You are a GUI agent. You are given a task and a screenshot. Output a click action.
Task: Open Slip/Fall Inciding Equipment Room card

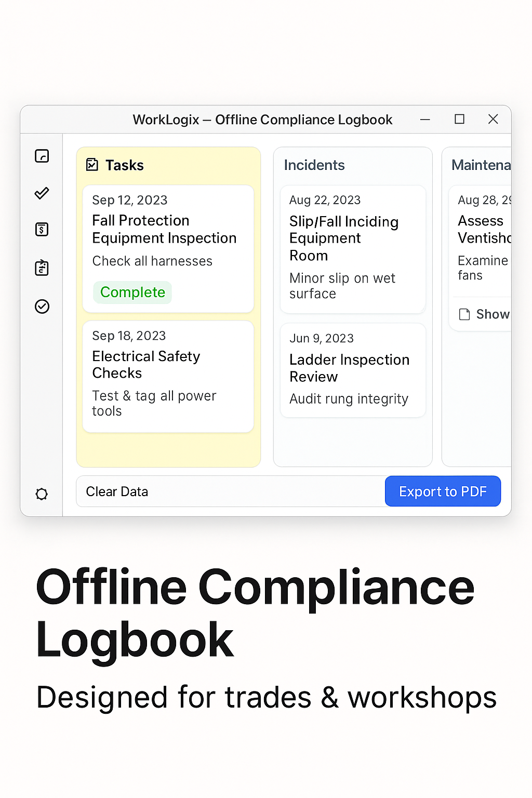pyautogui.click(x=353, y=249)
